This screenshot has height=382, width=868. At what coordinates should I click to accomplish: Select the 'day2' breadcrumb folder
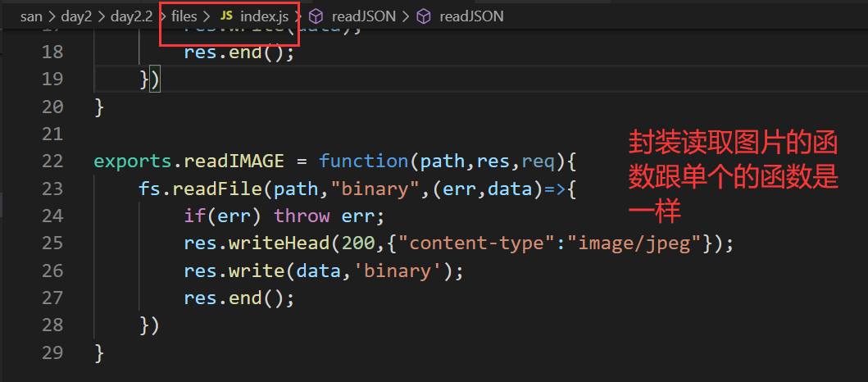point(76,16)
